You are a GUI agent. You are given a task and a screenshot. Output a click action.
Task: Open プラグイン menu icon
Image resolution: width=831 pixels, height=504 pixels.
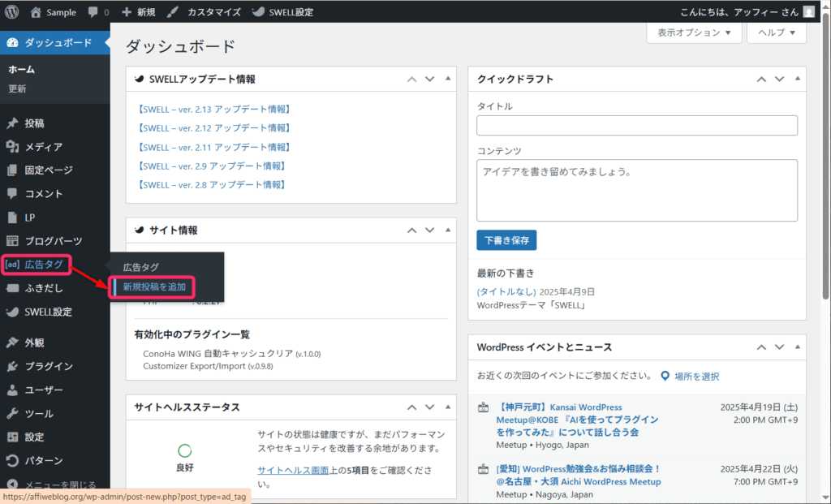(12, 366)
